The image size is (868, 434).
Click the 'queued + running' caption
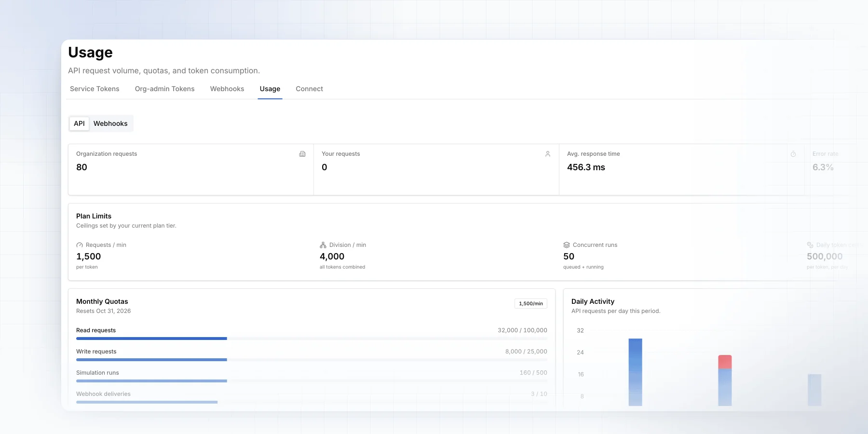click(583, 267)
